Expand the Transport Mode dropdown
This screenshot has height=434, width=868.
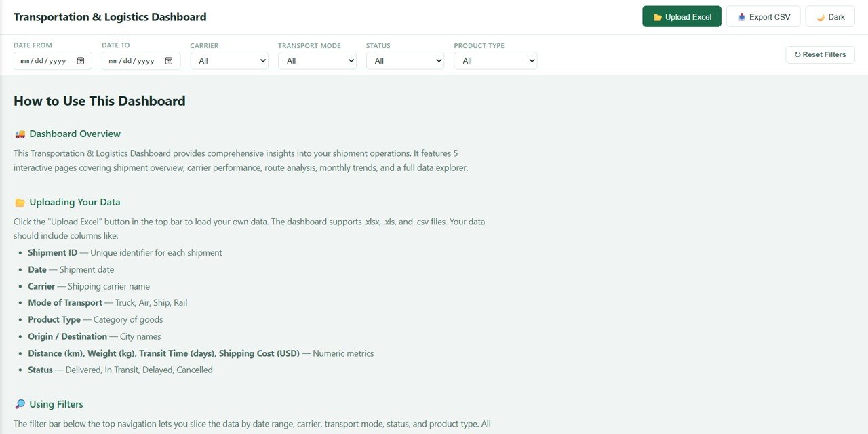click(317, 60)
